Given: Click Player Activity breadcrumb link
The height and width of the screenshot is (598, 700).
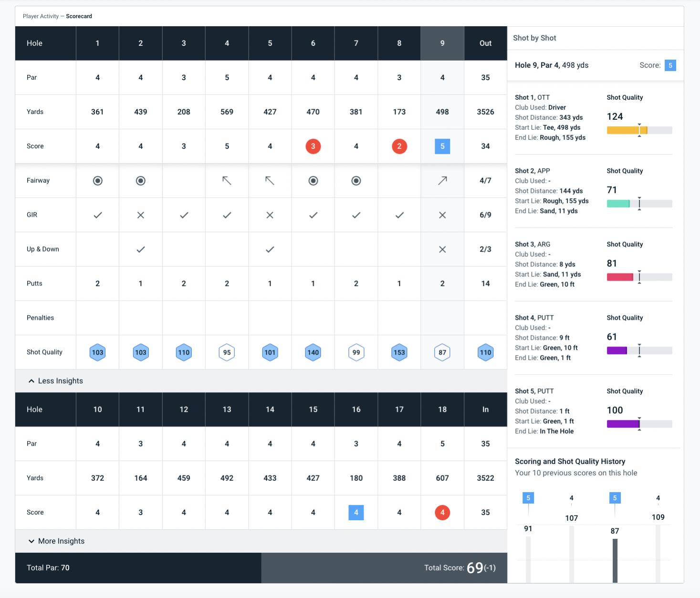Looking at the screenshot, I should point(41,16).
